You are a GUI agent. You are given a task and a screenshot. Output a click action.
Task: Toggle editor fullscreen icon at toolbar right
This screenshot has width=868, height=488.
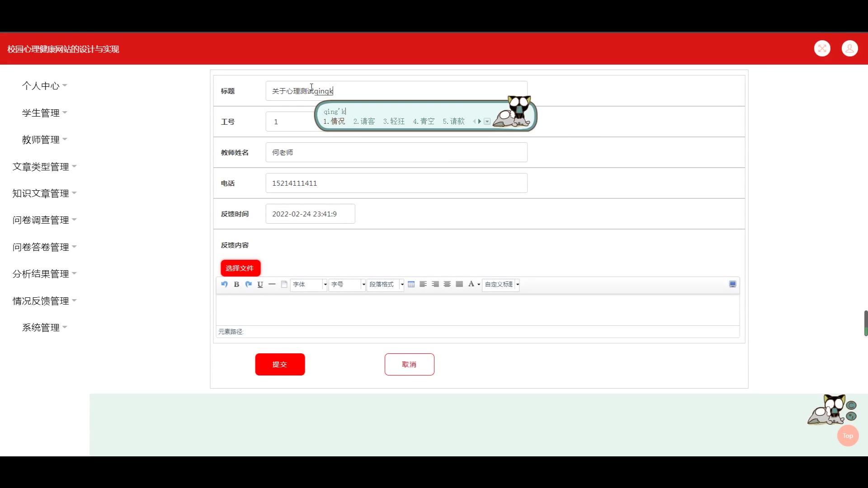pos(732,284)
